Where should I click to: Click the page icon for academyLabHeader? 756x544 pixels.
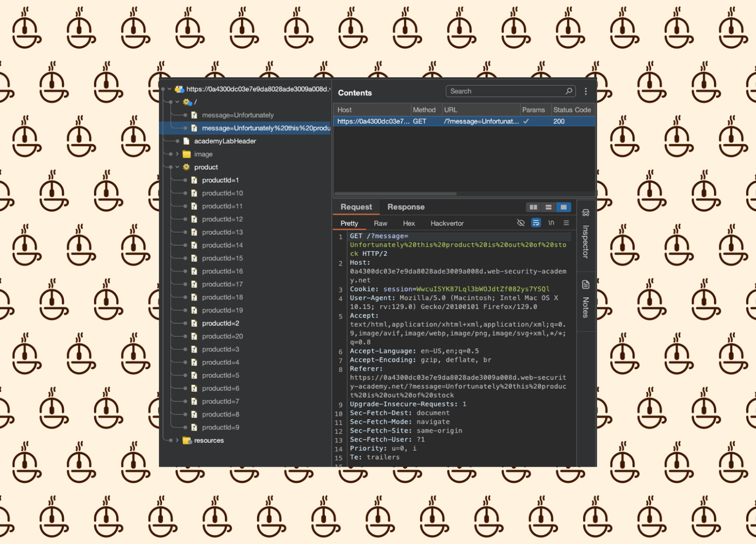(x=186, y=141)
